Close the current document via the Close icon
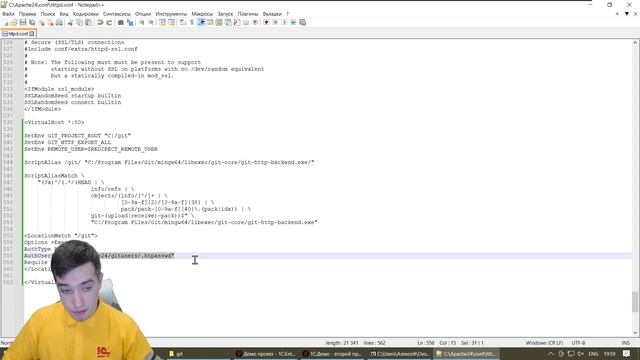Viewport: 640px width, 360px height. coord(41,22)
